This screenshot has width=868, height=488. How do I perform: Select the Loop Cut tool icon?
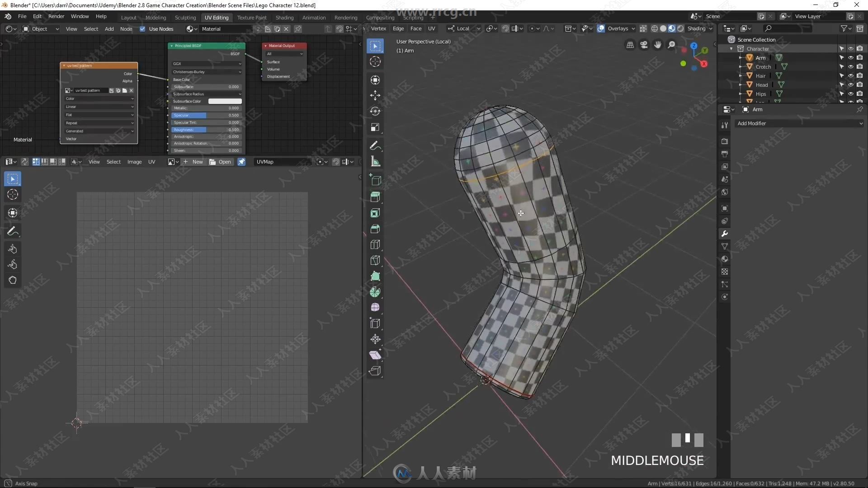click(x=375, y=244)
